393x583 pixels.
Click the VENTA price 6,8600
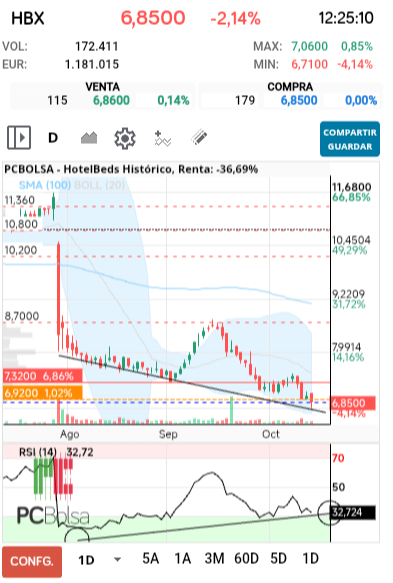coord(111,100)
